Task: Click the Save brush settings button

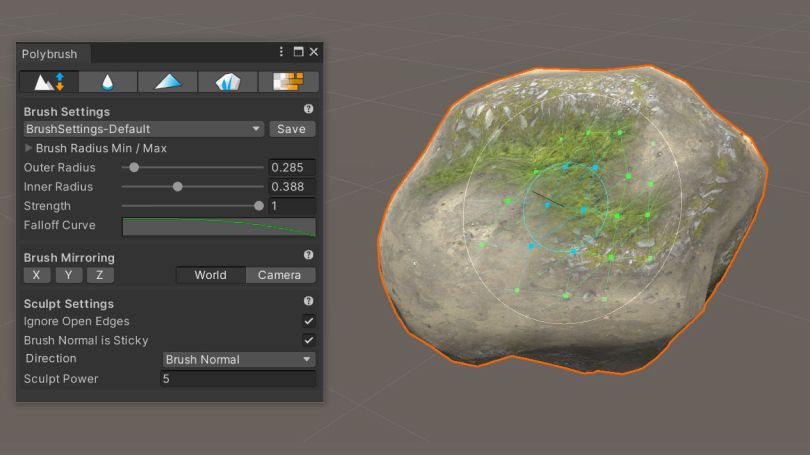Action: [291, 129]
